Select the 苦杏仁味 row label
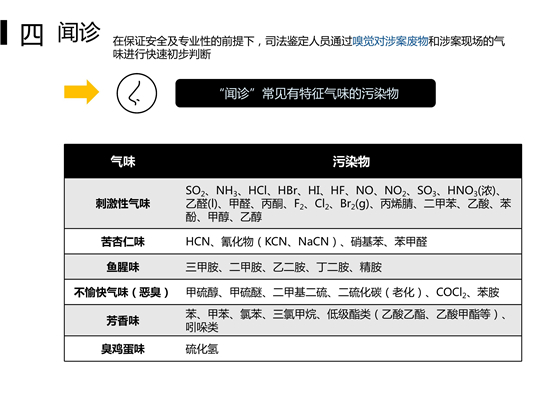The height and width of the screenshot is (420, 560). click(x=122, y=241)
